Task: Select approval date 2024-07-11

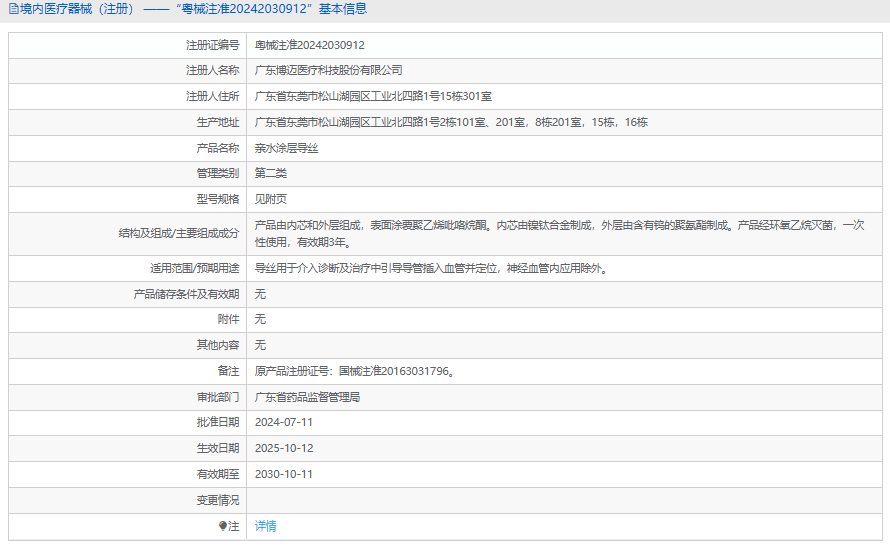Action: pyautogui.click(x=284, y=422)
